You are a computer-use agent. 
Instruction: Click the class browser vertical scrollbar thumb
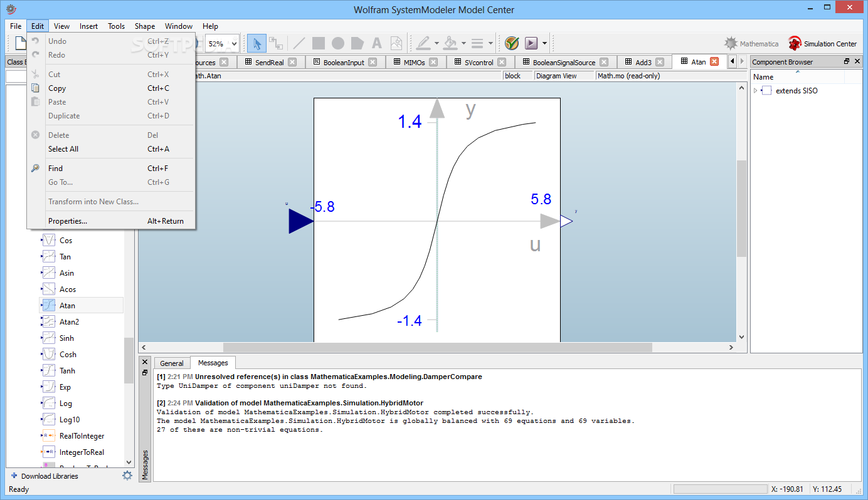click(129, 360)
